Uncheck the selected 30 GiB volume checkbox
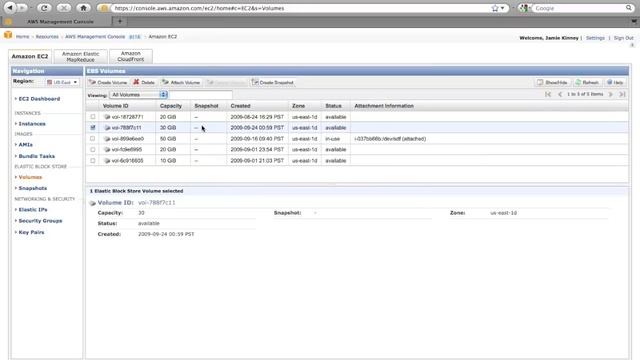 pos(93,128)
